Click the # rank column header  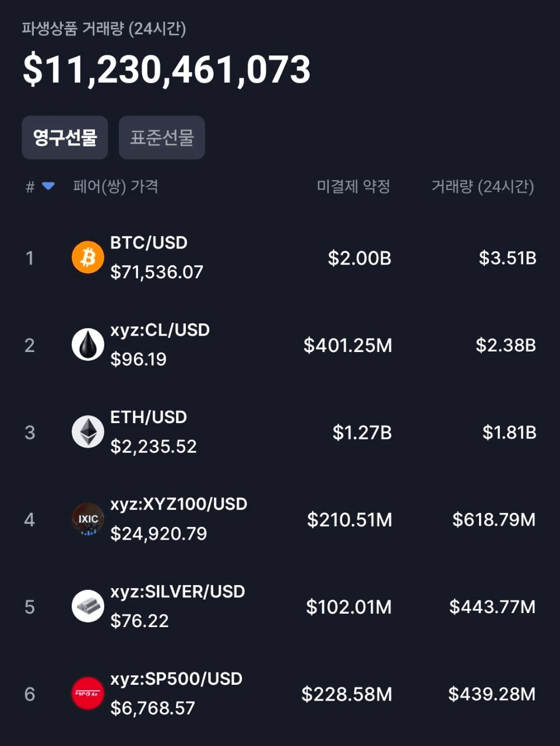[30, 187]
